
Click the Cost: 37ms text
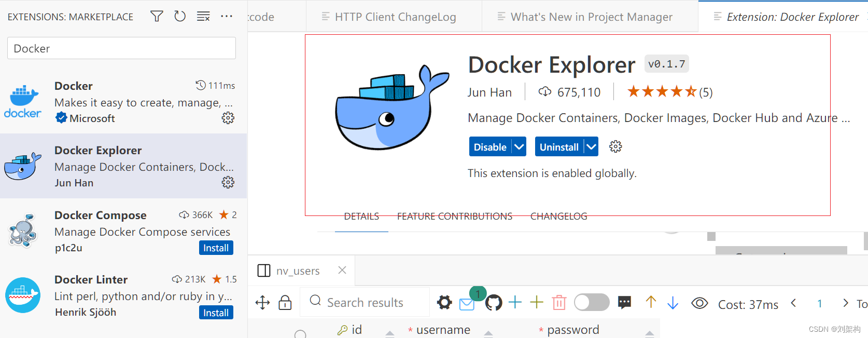click(748, 305)
